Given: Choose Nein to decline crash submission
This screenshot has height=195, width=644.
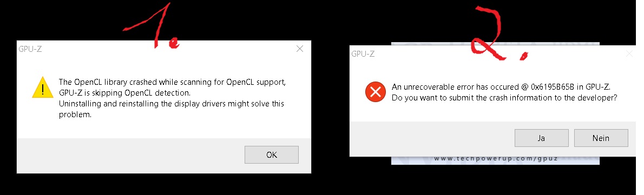Looking at the screenshot, I should (601, 138).
